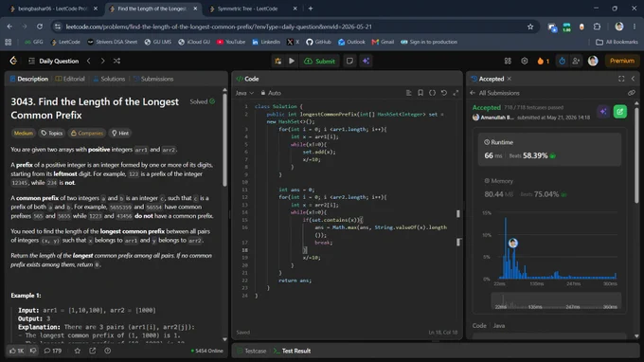The image size is (644, 362).
Task: Click the address bar URL
Action: pyautogui.click(x=219, y=27)
